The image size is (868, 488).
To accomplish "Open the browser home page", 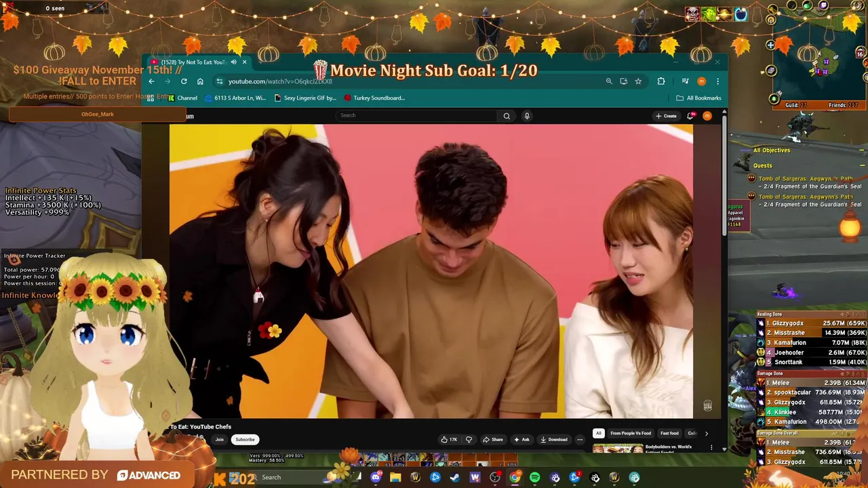I will coord(200,81).
